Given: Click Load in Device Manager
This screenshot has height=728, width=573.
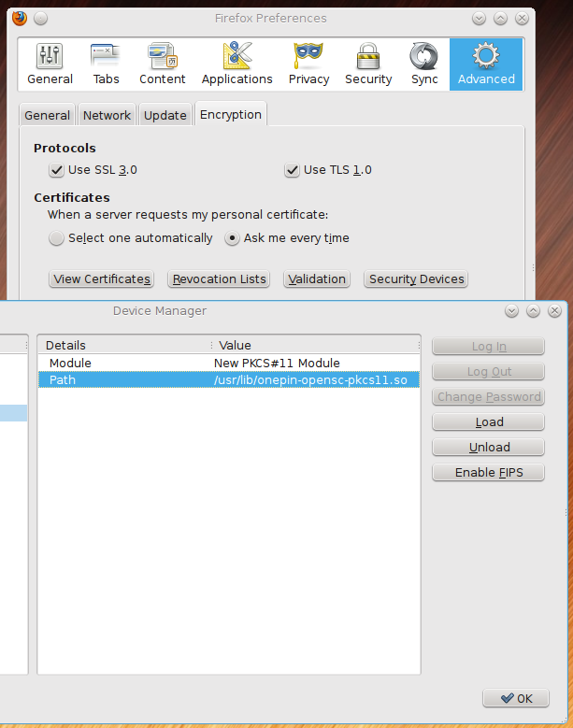Looking at the screenshot, I should 489,422.
